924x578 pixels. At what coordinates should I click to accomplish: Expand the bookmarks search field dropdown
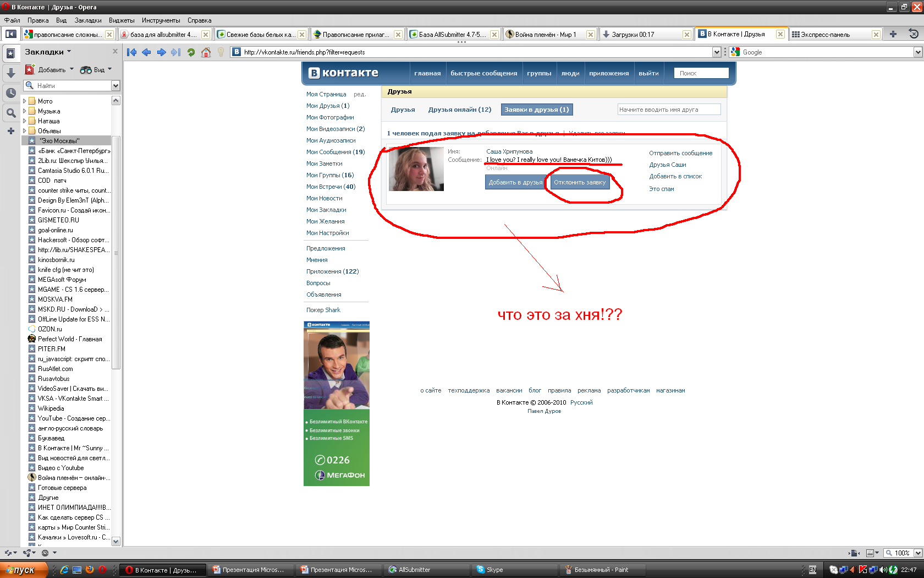[116, 86]
